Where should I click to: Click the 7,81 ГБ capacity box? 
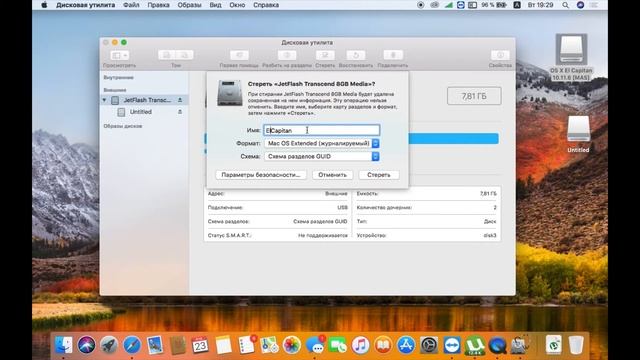tap(474, 96)
